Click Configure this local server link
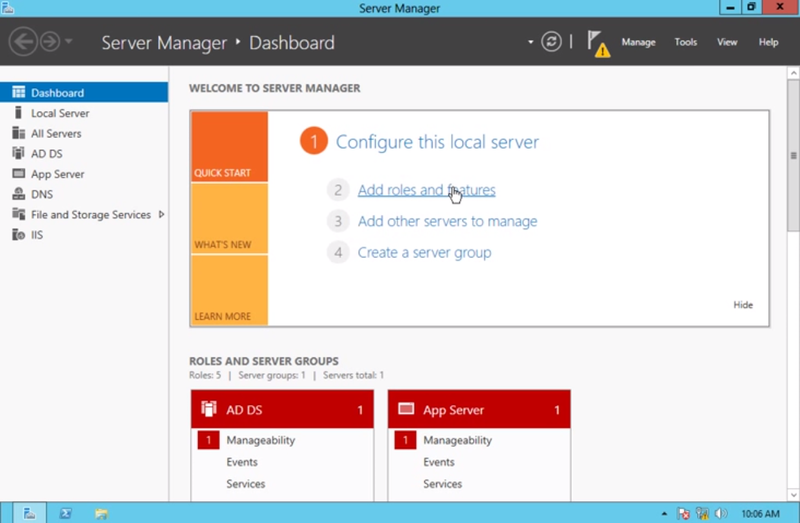The image size is (800, 523). click(437, 142)
